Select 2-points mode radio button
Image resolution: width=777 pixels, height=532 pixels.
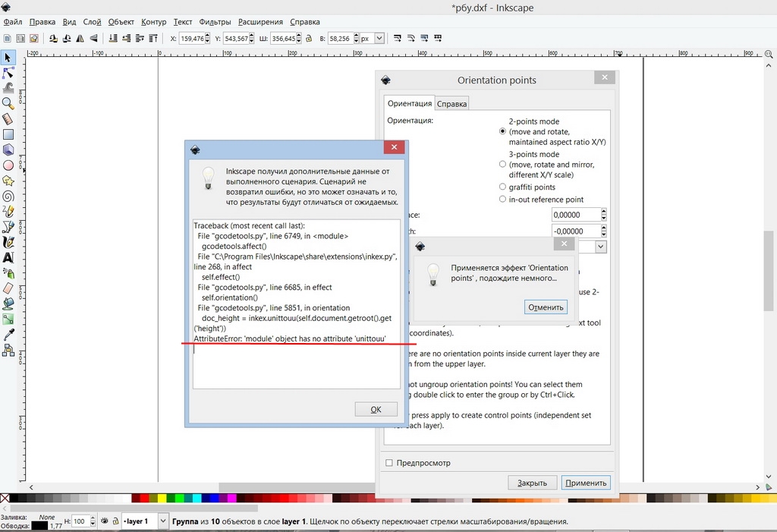[x=502, y=131]
